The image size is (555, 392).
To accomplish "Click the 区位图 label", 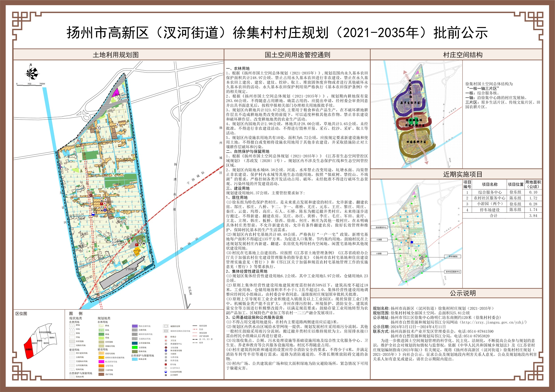I will [x=21, y=313].
